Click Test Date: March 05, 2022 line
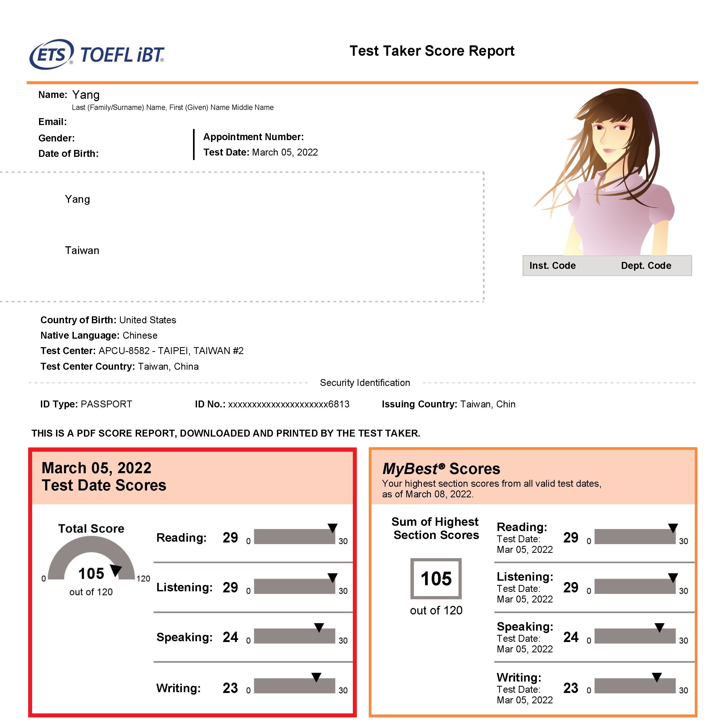 (x=260, y=152)
